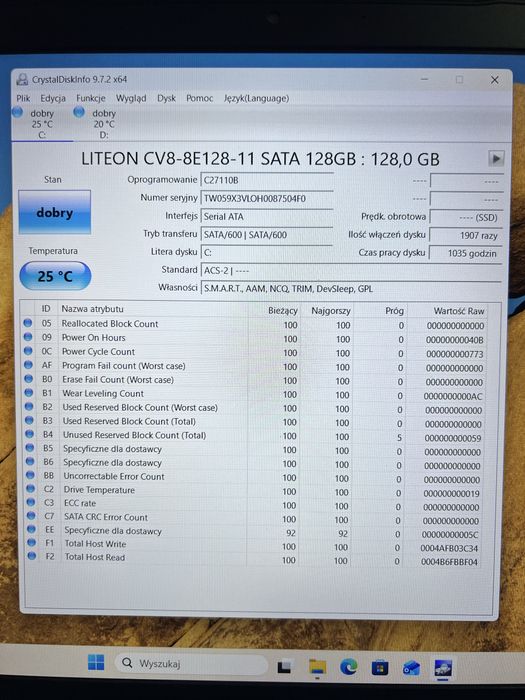Click the next disk arrow button
The height and width of the screenshot is (700, 525).
click(496, 158)
